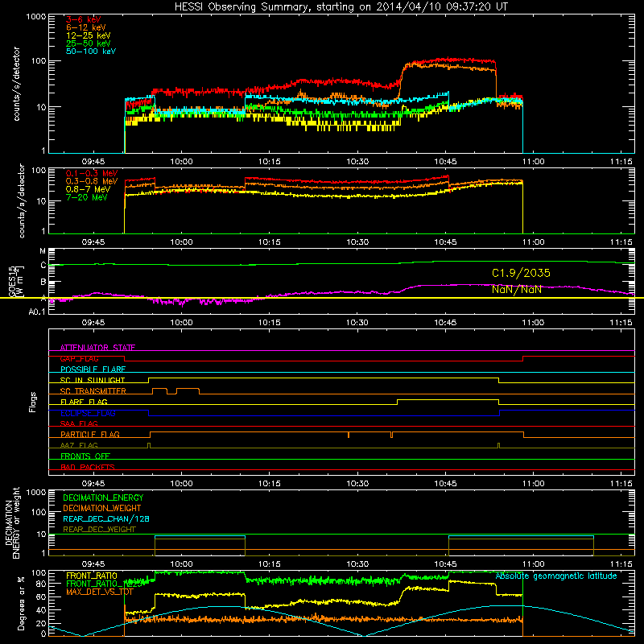Click the orange 0.3-0.8 MeV legend entry
This screenshot has height=644, width=644.
pos(92,181)
